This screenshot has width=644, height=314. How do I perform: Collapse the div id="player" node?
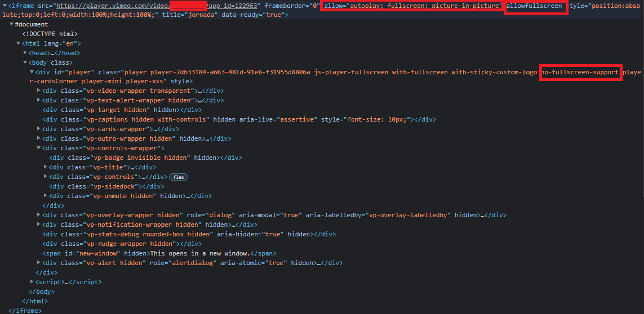32,72
